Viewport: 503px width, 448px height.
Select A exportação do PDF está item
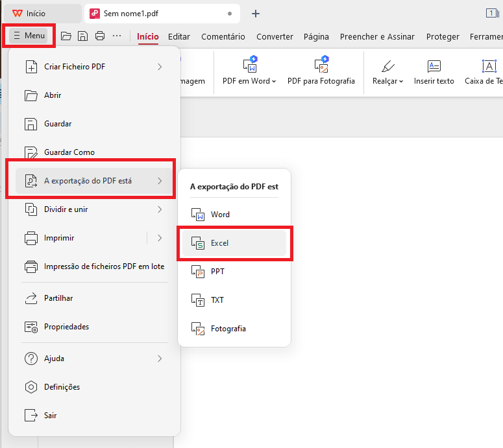[x=94, y=181]
